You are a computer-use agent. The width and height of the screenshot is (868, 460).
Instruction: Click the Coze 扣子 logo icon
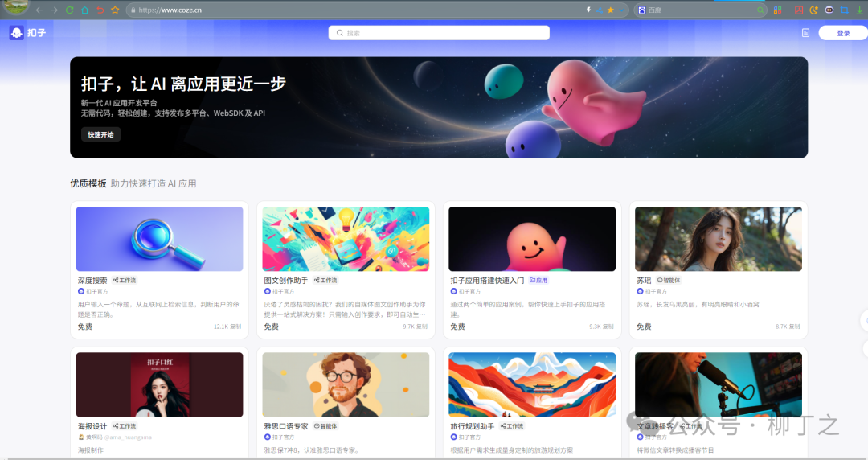(x=17, y=33)
